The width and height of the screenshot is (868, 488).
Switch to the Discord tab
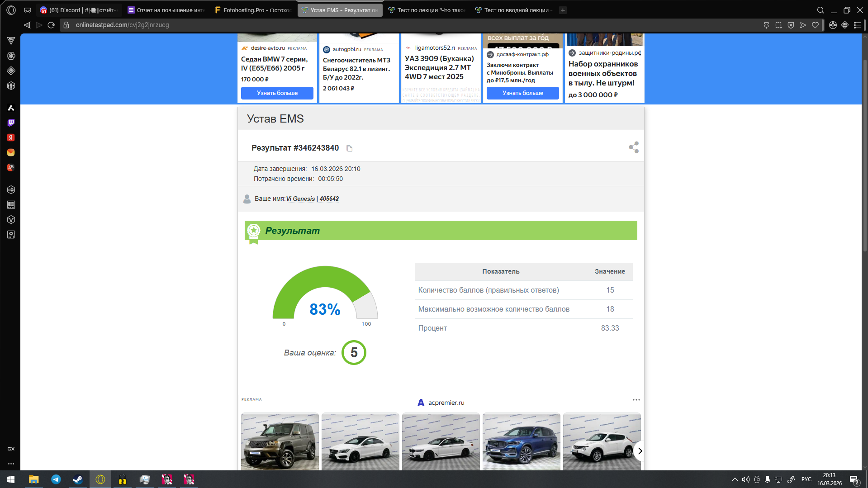pos(79,10)
